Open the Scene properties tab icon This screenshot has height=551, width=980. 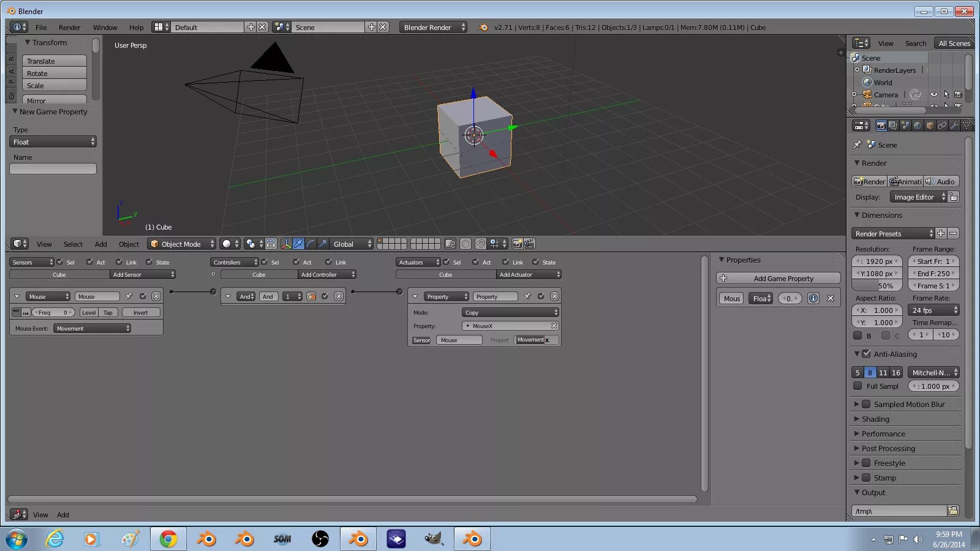click(x=905, y=126)
